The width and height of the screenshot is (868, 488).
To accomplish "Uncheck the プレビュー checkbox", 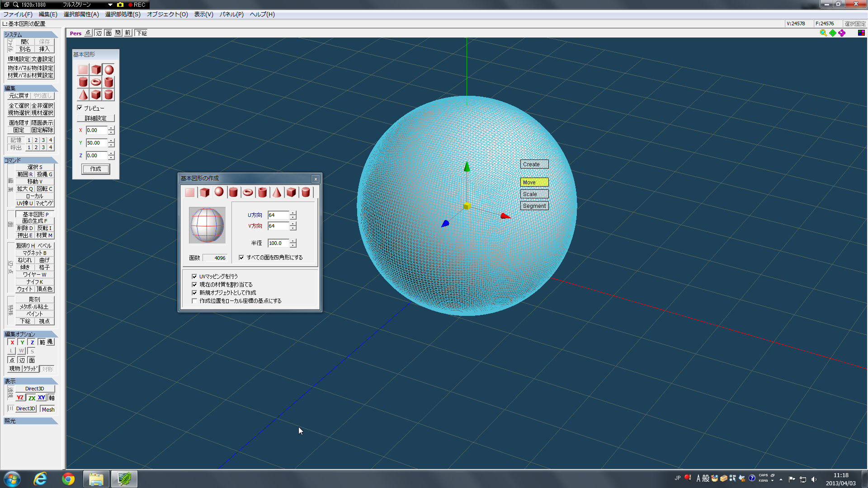I will [x=80, y=108].
